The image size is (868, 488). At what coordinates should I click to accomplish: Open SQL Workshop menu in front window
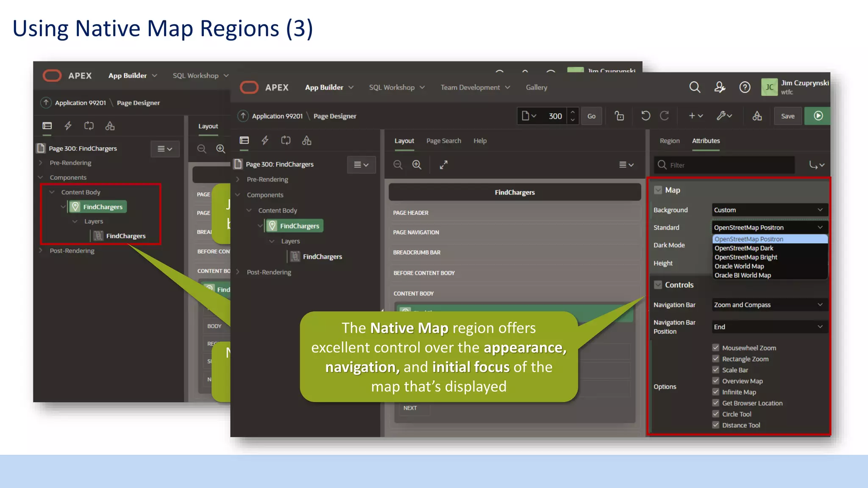tap(397, 87)
